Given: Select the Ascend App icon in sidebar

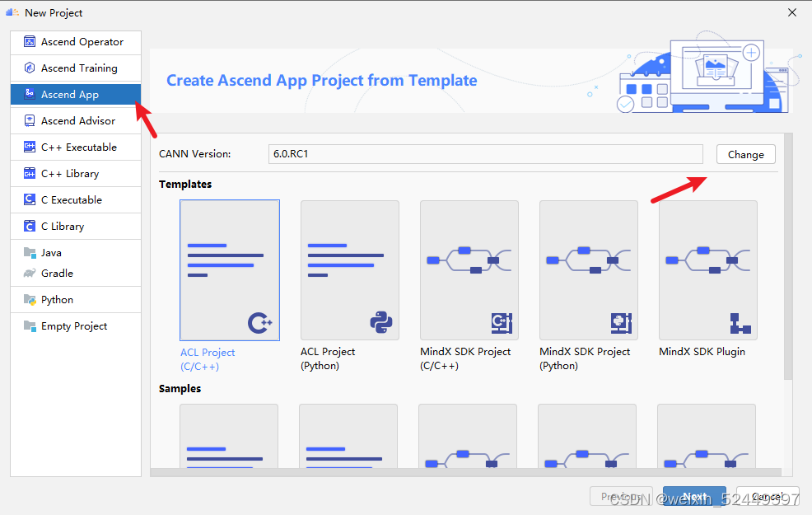Looking at the screenshot, I should click(x=28, y=94).
